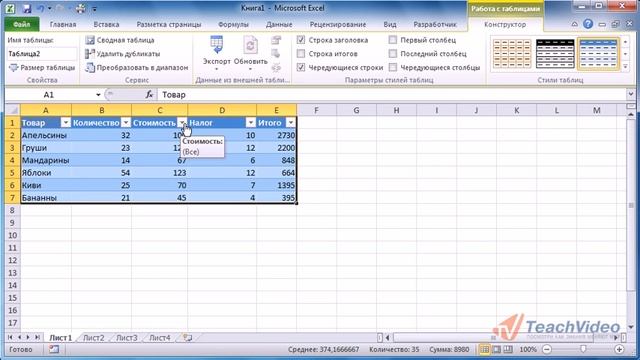The width and height of the screenshot is (640, 360).
Task: Open the Файл tab
Action: (22, 24)
